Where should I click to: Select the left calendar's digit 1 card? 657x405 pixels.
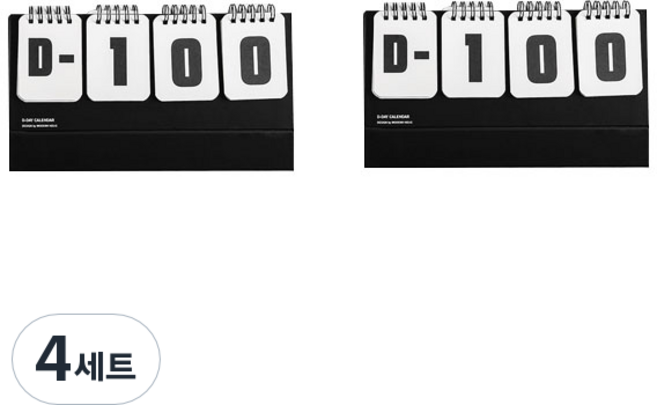point(118,58)
